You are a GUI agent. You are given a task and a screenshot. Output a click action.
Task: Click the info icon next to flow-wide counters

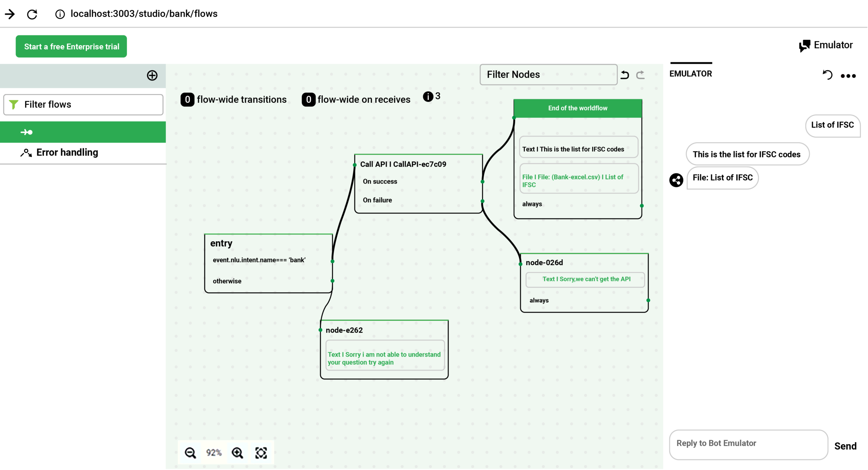(x=428, y=96)
